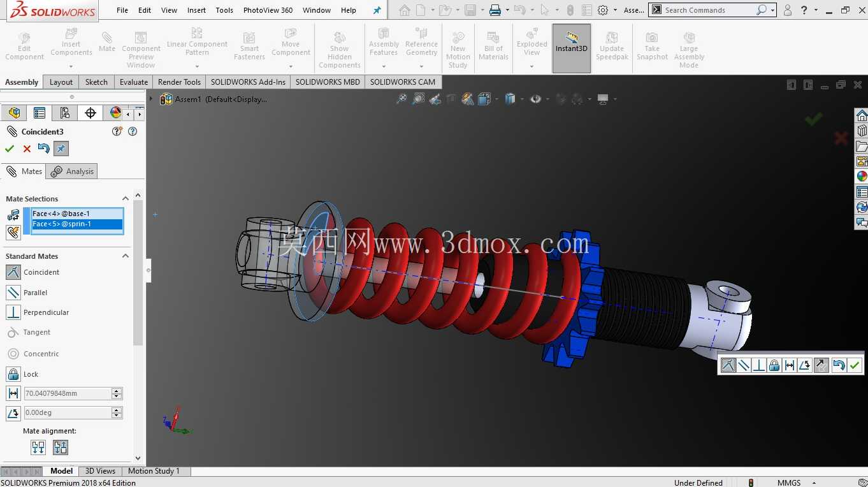Set mate alignment to Aligned
Image resolution: width=868 pixels, height=487 pixels.
38,447
